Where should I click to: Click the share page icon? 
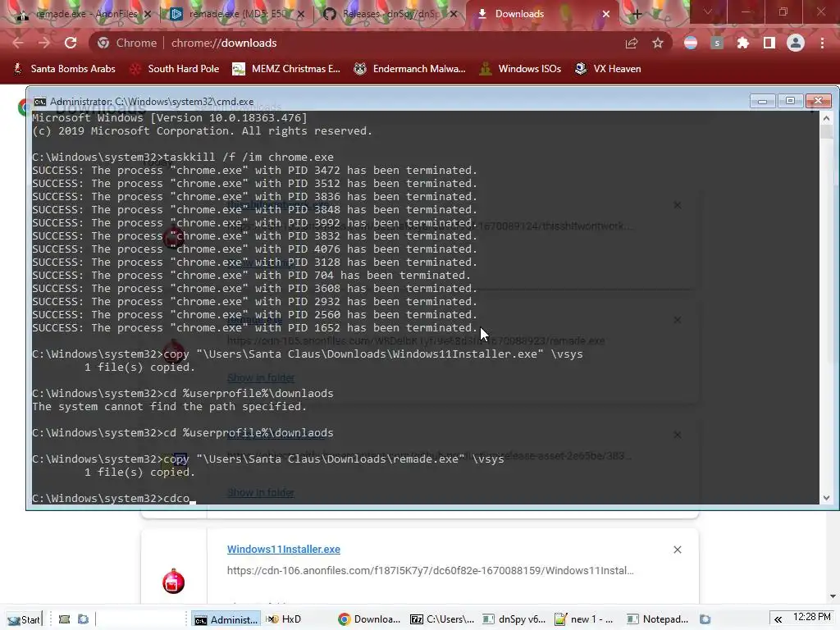click(632, 43)
